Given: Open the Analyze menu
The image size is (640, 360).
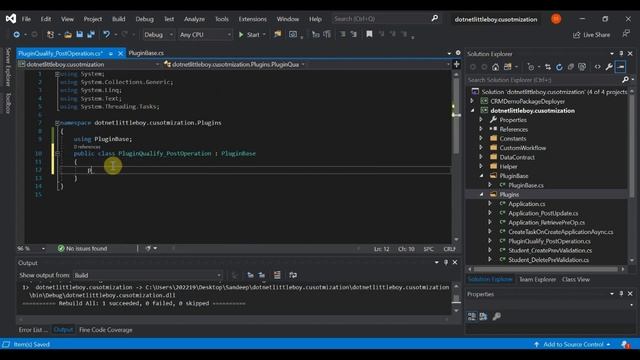Looking at the screenshot, I should (x=194, y=19).
